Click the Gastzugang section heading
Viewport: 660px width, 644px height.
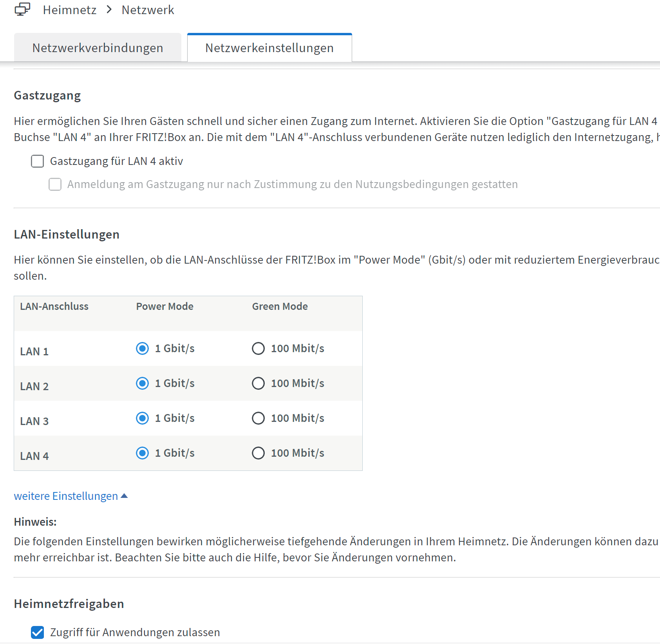47,96
